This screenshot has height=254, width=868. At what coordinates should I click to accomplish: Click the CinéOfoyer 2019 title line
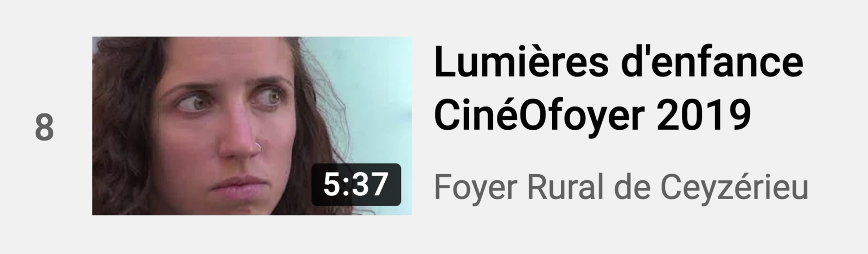[592, 116]
